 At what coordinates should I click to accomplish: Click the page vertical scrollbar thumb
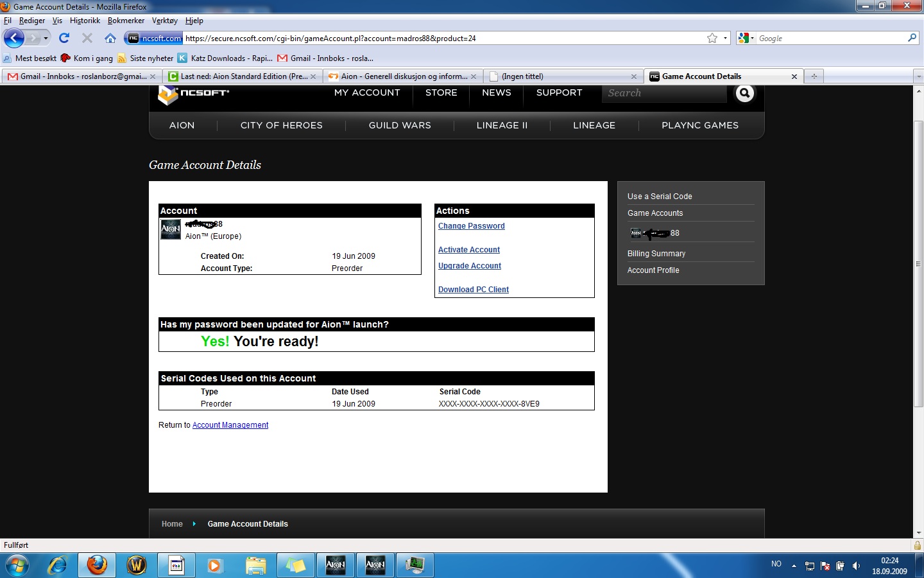919,263
